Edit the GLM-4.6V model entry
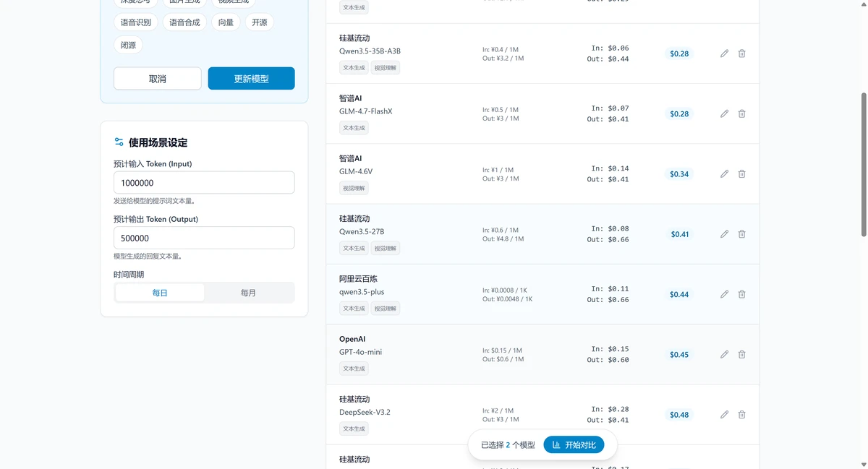868x469 pixels. coord(724,173)
